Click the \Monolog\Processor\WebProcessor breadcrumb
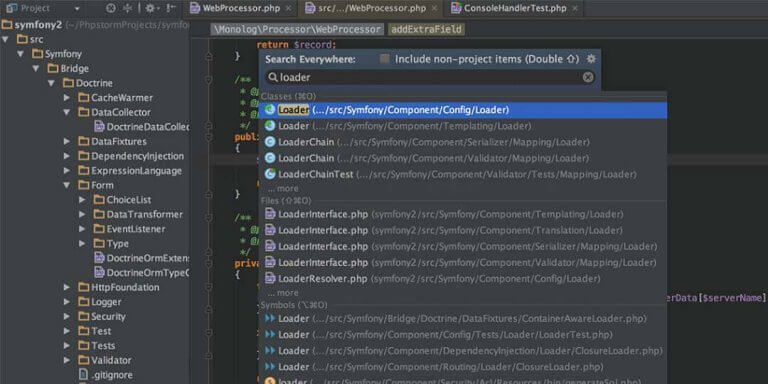Screen dimensions: 768x384 (x=297, y=29)
